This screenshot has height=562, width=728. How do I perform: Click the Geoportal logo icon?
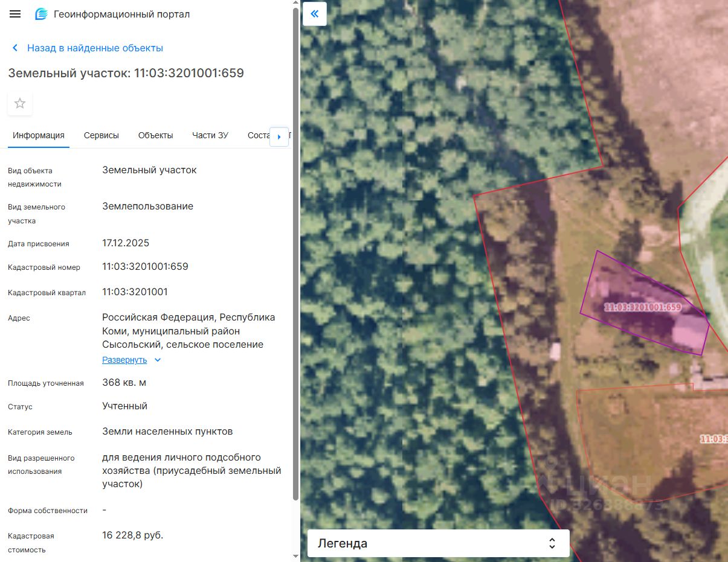[x=41, y=14]
